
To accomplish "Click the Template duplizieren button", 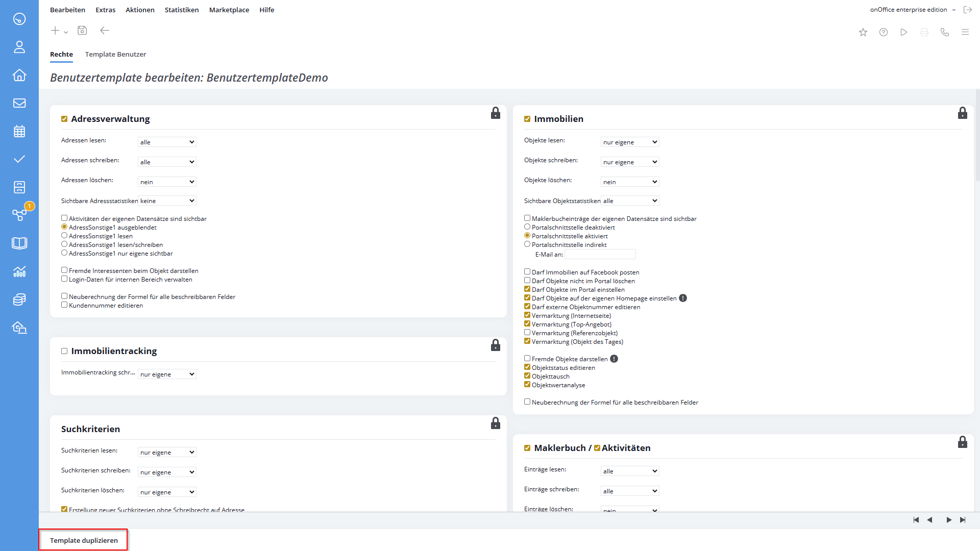I will (x=84, y=540).
